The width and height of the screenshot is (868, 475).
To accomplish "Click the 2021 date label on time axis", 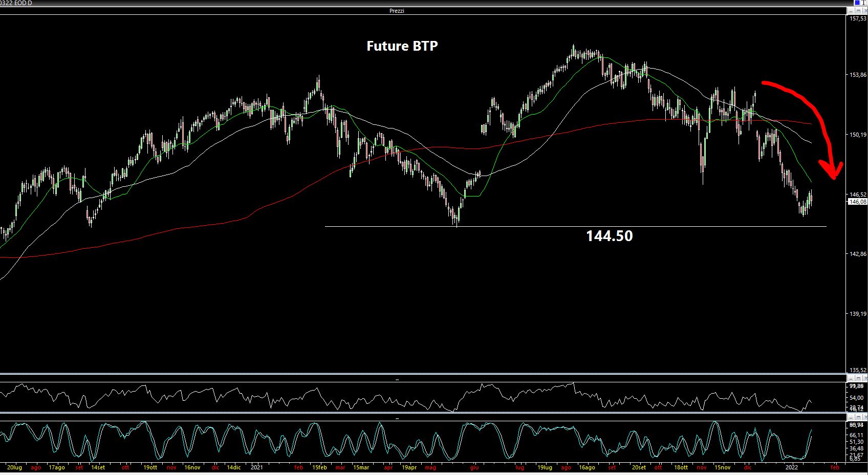I will click(256, 467).
